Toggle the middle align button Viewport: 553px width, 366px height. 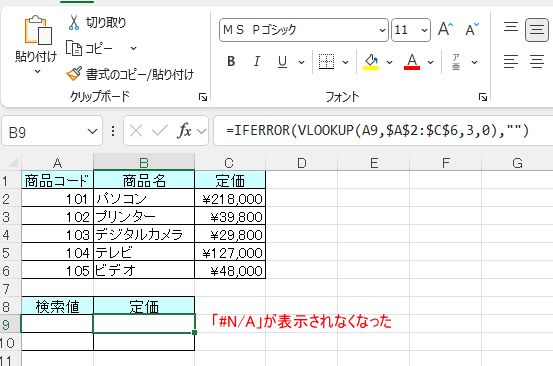(537, 30)
